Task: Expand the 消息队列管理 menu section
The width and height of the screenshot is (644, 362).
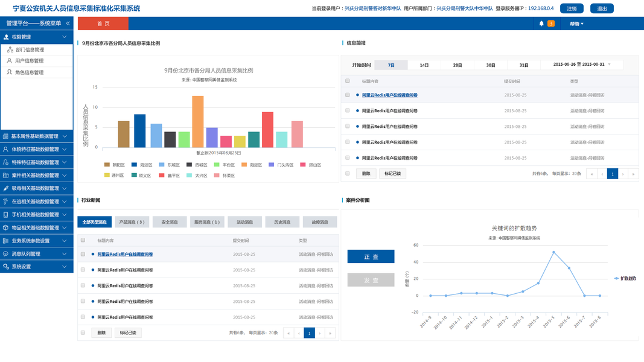Action: pos(37,254)
